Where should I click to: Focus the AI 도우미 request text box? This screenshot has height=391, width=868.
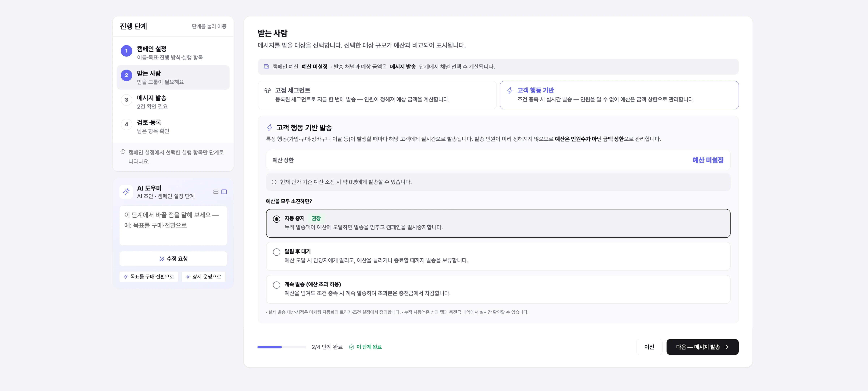pos(173,225)
